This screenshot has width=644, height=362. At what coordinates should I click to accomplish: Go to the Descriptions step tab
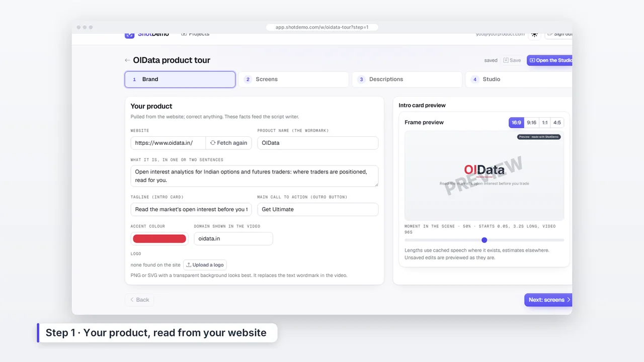[407, 79]
